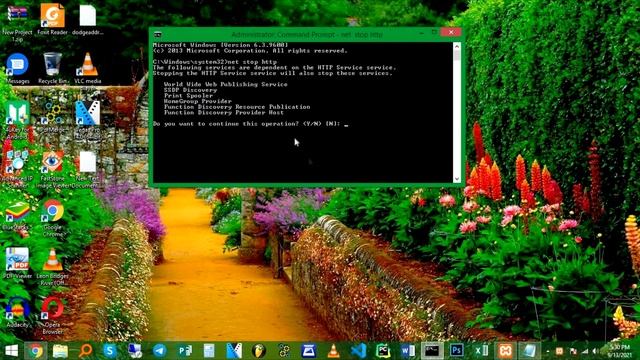Screen dimensions: 640x360
Task: Open the Opera Browser desktop shortcut
Action: (x=53, y=315)
